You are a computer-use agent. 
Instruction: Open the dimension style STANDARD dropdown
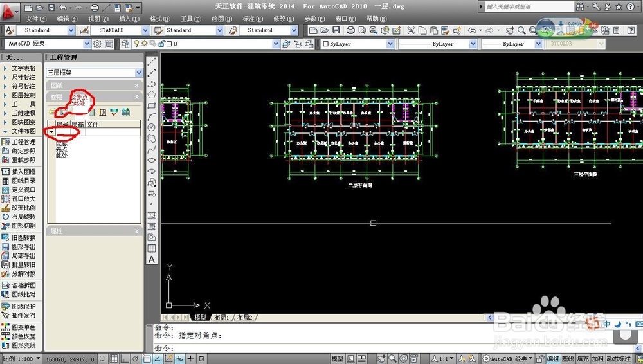point(145,30)
